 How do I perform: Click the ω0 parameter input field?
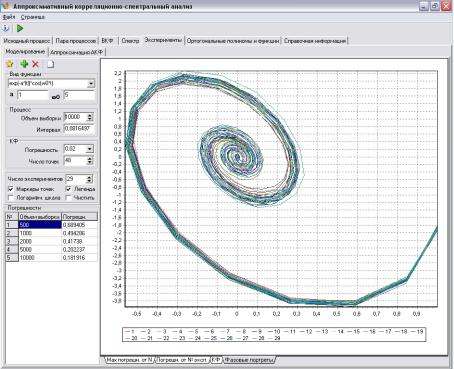79,95
